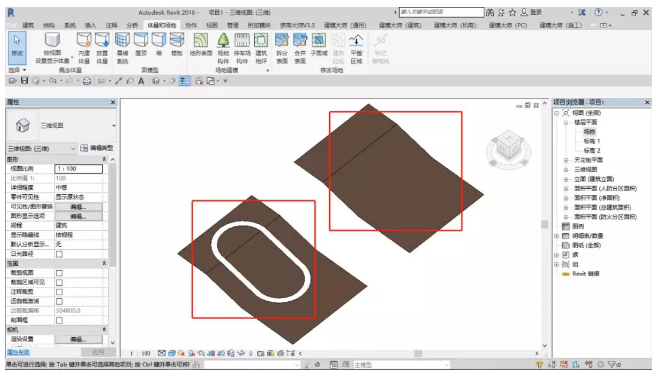Screen dimensions: 660x375
Task: Click the 地形表面 toposurface tool
Action: [201, 44]
